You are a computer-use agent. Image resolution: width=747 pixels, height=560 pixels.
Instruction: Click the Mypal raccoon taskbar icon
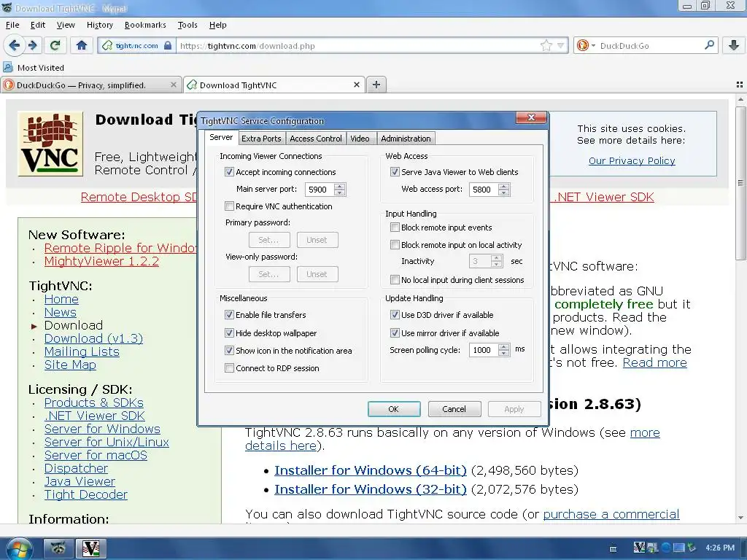[58, 549]
